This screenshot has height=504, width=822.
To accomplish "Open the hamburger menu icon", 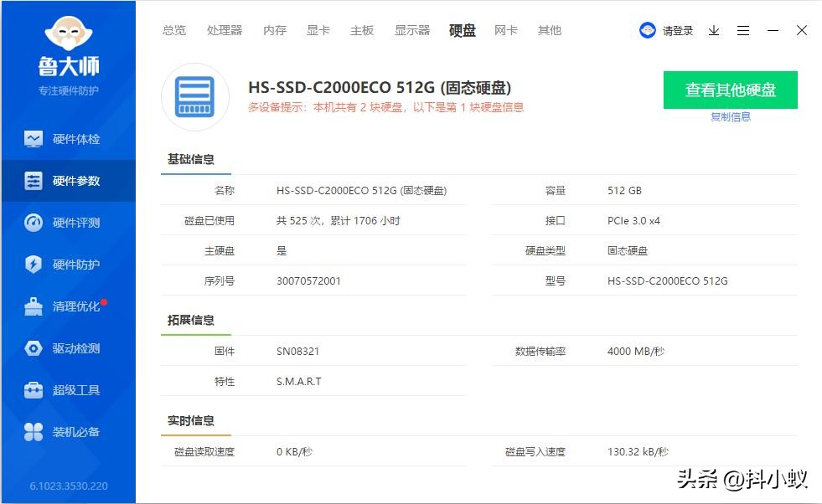I will coord(743,31).
